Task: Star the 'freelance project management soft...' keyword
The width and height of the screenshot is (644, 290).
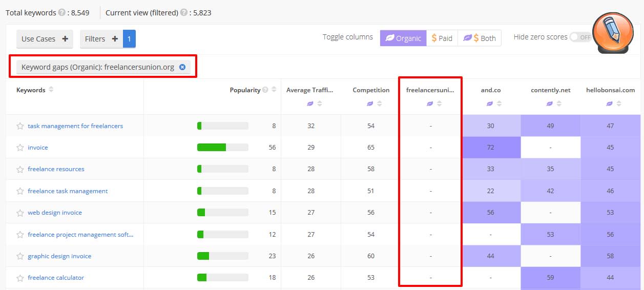Action: (20, 235)
